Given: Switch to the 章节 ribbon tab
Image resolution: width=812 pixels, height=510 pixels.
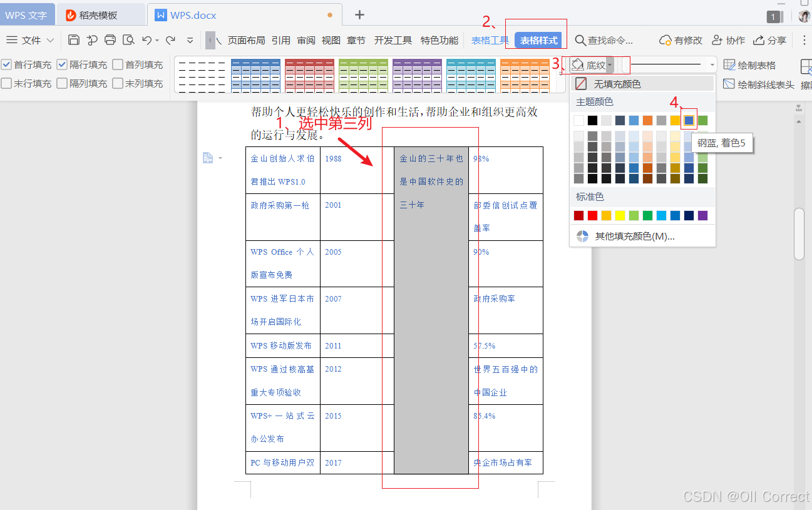Looking at the screenshot, I should coord(356,40).
